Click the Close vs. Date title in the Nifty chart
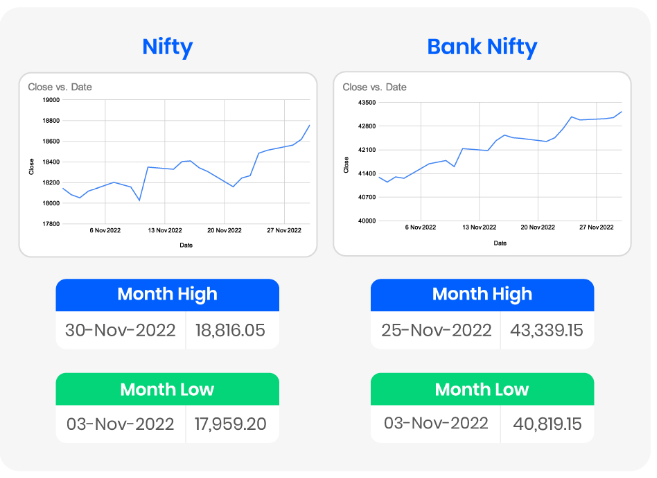 point(60,87)
